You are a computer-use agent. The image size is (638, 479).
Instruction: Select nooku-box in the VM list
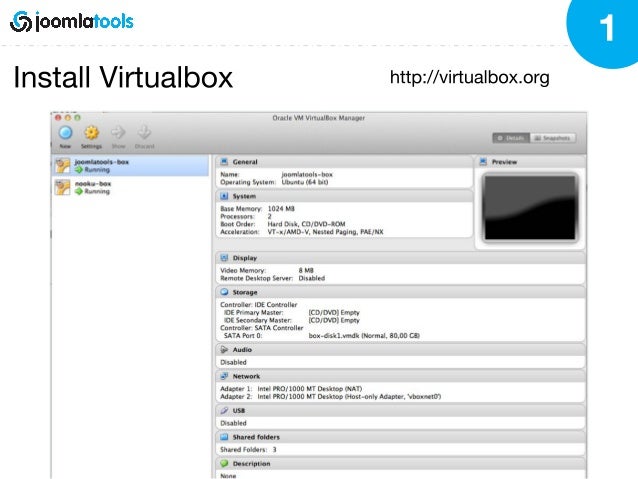(130, 187)
